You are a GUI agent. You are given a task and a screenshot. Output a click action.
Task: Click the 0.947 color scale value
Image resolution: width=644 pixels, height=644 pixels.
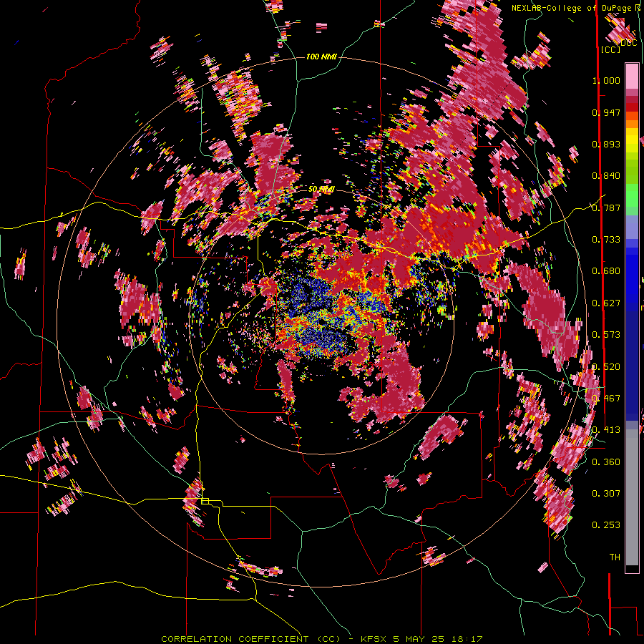606,112
